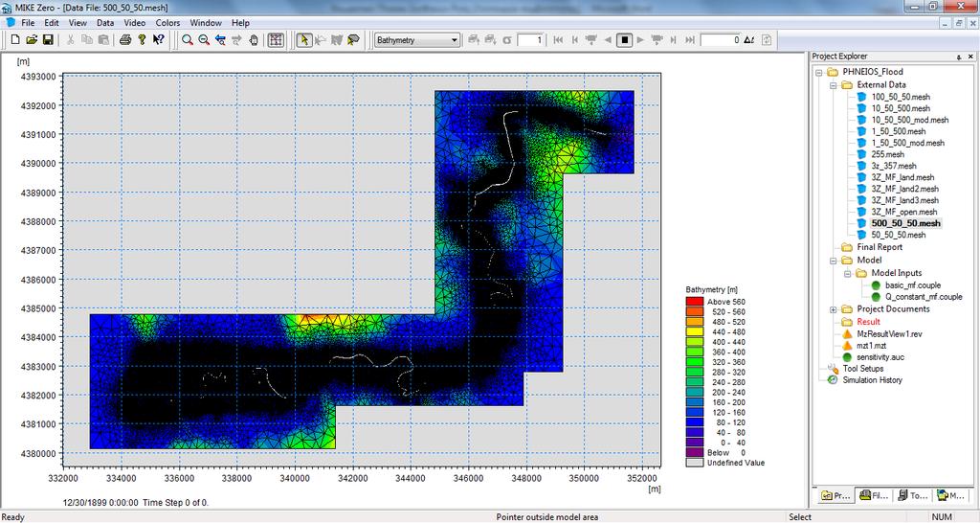The image size is (980, 523).
Task: Play animation forward
Action: [640, 40]
